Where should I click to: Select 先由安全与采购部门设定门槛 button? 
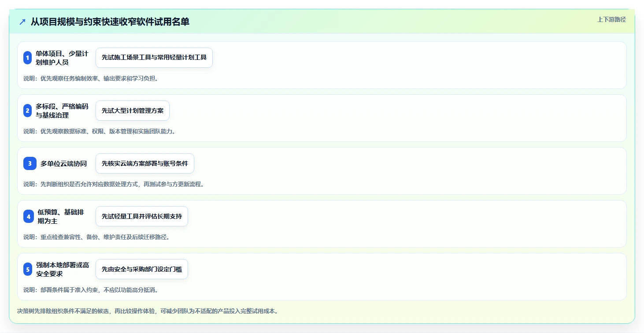click(142, 269)
